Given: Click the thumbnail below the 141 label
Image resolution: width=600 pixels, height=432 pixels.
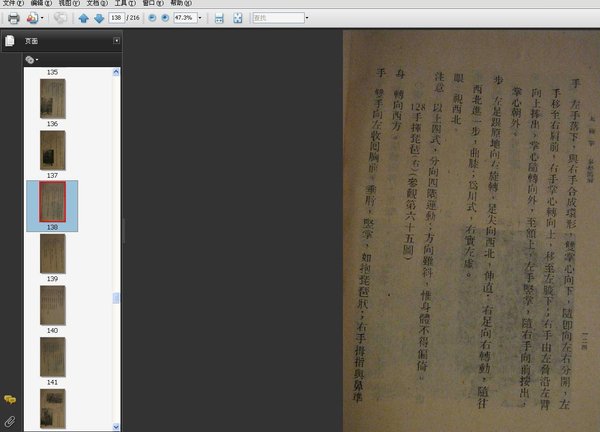Looking at the screenshot, I should point(53,409).
